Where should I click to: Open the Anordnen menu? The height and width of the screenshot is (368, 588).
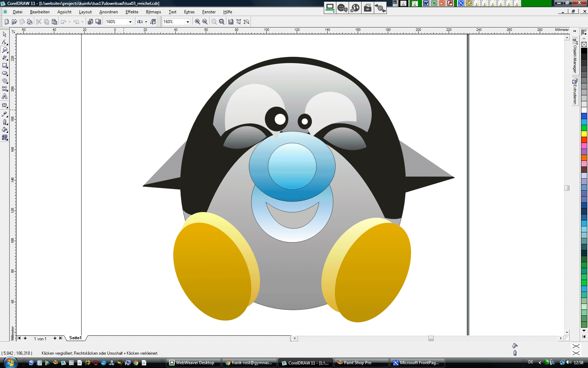tap(108, 12)
